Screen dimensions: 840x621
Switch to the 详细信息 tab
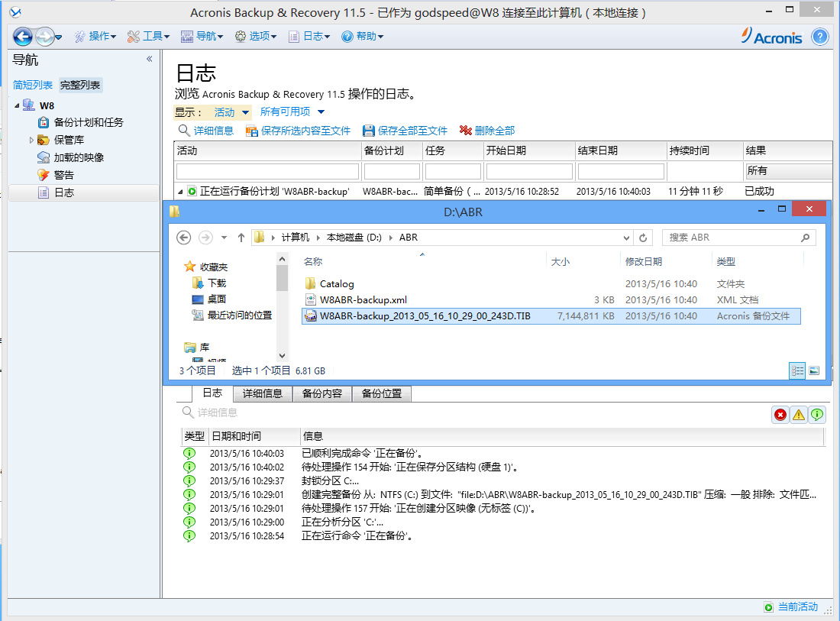tap(263, 394)
